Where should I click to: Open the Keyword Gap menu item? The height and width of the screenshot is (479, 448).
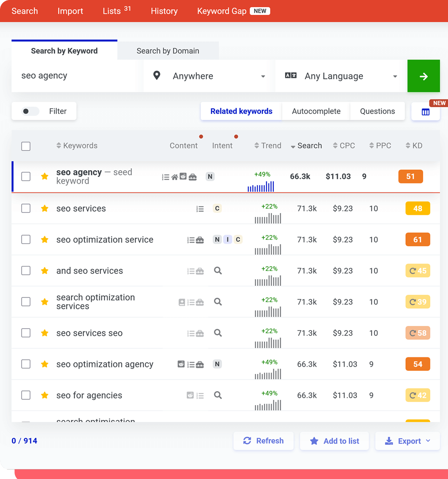tap(221, 11)
